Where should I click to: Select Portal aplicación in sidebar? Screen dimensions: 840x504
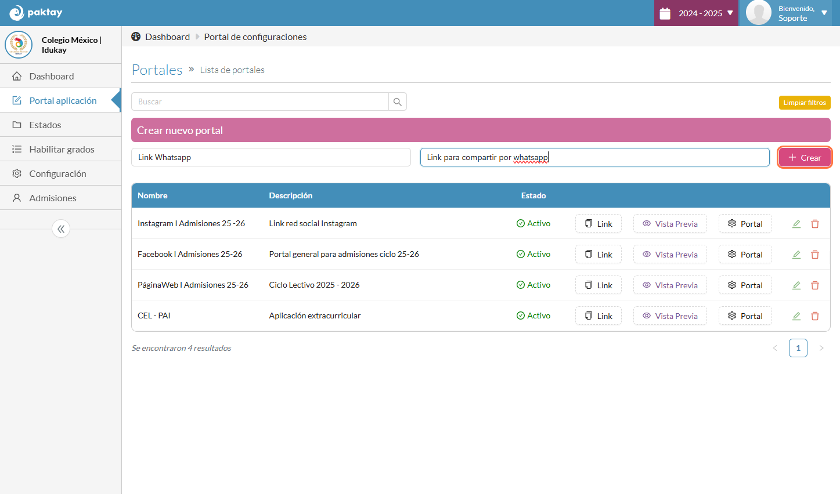(60, 100)
